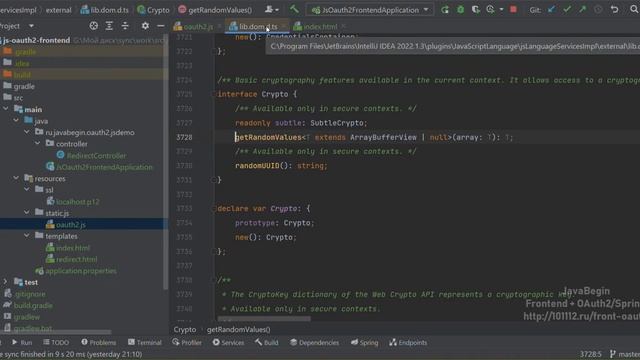The image size is (640, 360).
Task: Open the Dependencies tool window
Action: click(x=314, y=342)
